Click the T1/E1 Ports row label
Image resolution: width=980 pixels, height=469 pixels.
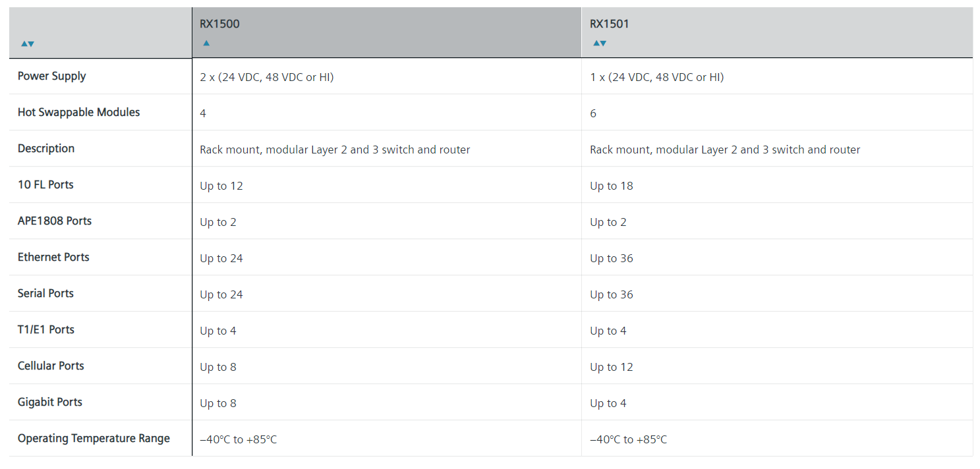(46, 329)
